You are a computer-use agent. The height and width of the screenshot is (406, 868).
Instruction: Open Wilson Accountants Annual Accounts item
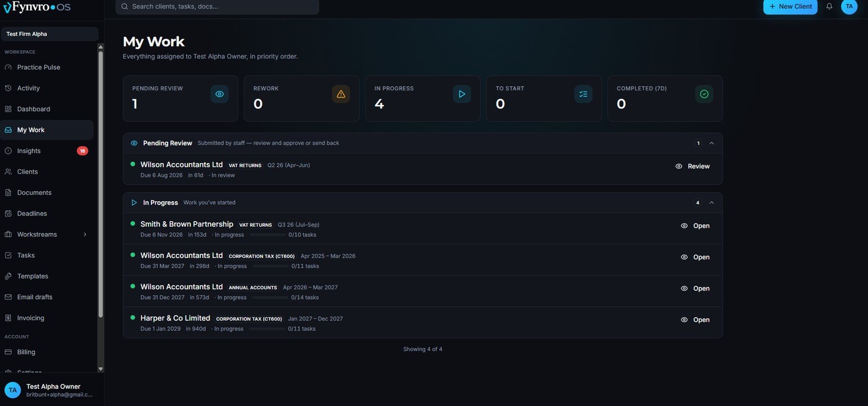click(x=695, y=288)
